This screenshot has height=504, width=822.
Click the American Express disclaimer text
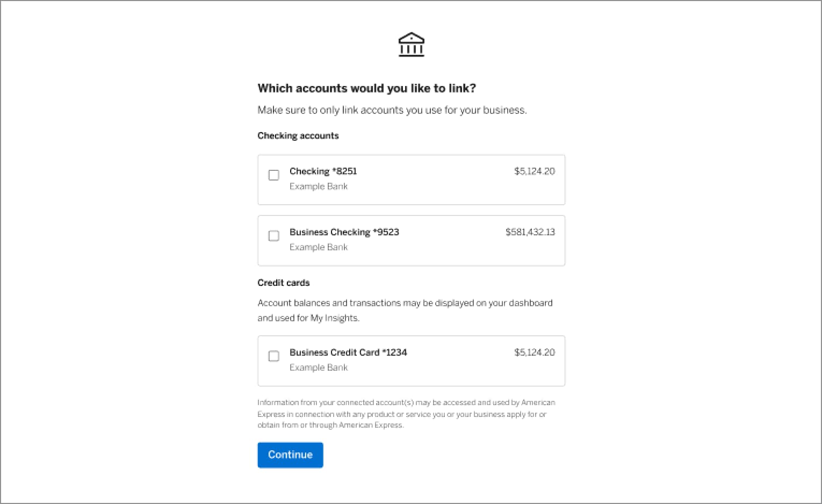(x=406, y=414)
